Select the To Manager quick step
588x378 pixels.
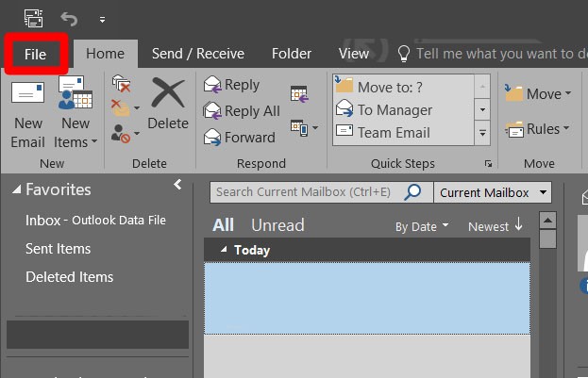pyautogui.click(x=403, y=109)
